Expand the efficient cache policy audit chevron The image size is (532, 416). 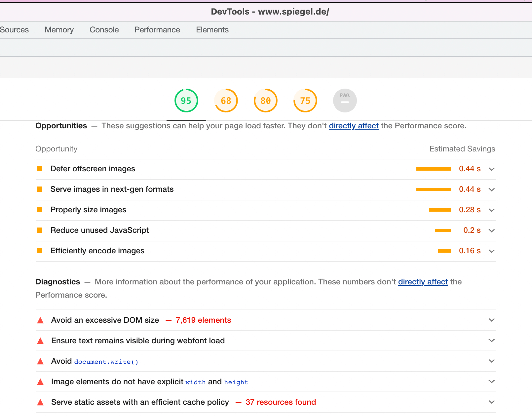(x=492, y=402)
